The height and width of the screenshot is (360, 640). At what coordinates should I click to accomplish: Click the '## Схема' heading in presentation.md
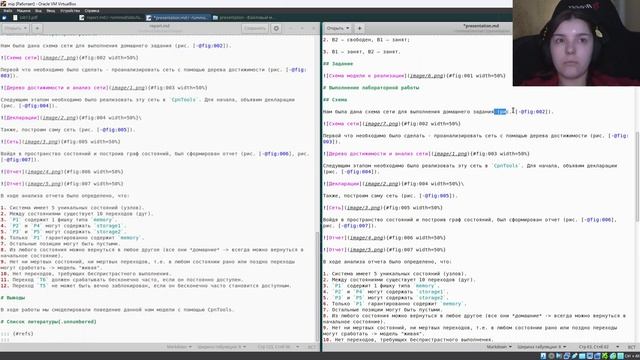pos(335,100)
